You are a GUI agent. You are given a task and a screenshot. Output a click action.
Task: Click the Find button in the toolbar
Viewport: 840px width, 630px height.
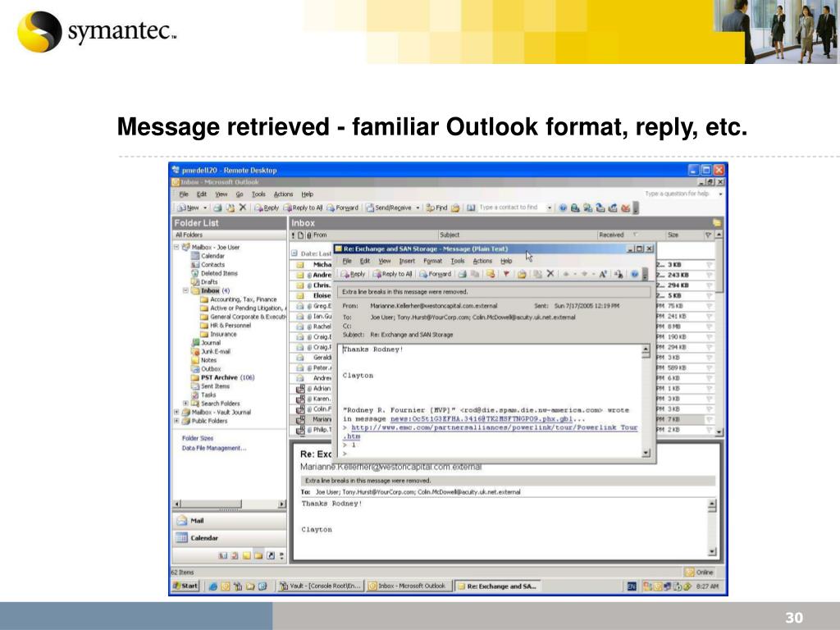(436, 208)
